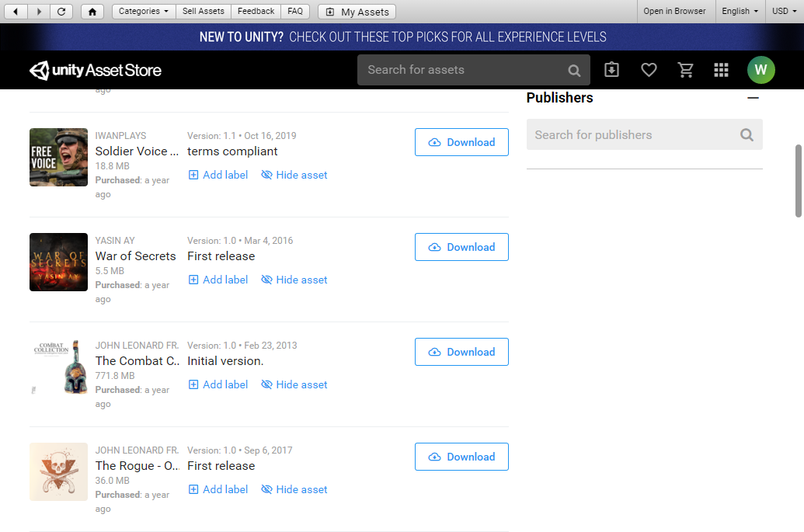Add label to The Combat Collection
The width and height of the screenshot is (804, 532).
(x=218, y=384)
